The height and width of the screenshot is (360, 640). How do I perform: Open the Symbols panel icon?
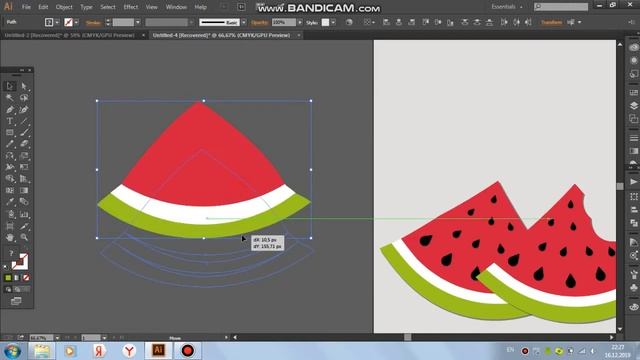click(x=633, y=288)
